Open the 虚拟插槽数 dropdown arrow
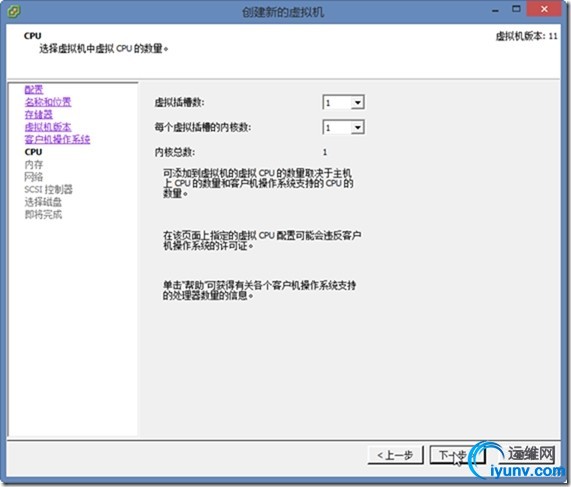Image resolution: width=571 pixels, height=487 pixels. point(357,103)
